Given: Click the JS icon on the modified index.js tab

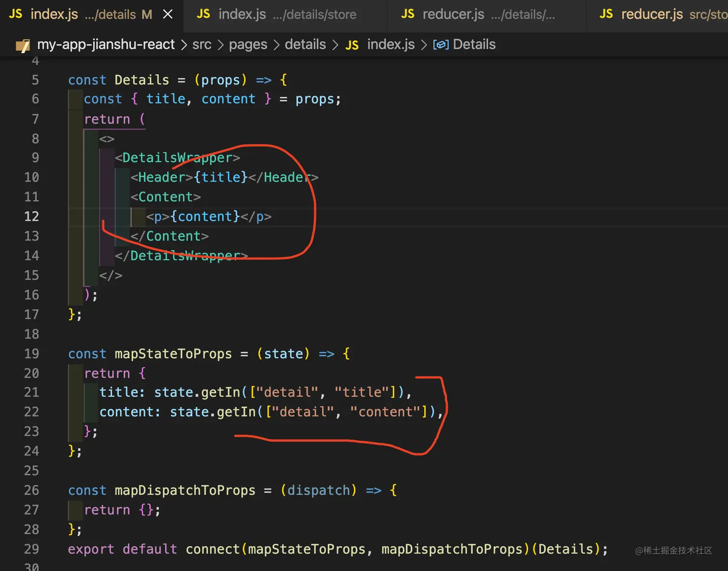Looking at the screenshot, I should 15,14.
